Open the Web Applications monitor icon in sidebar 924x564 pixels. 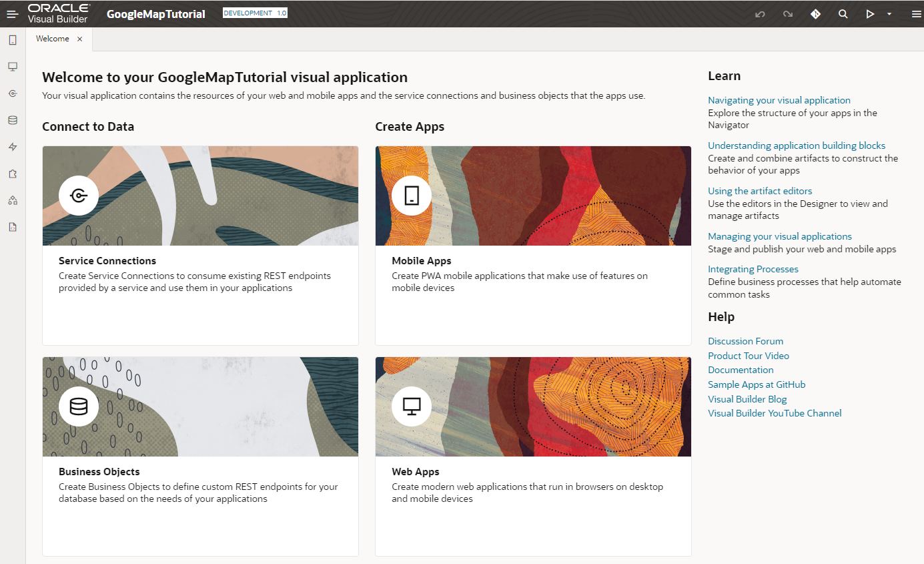pos(12,67)
